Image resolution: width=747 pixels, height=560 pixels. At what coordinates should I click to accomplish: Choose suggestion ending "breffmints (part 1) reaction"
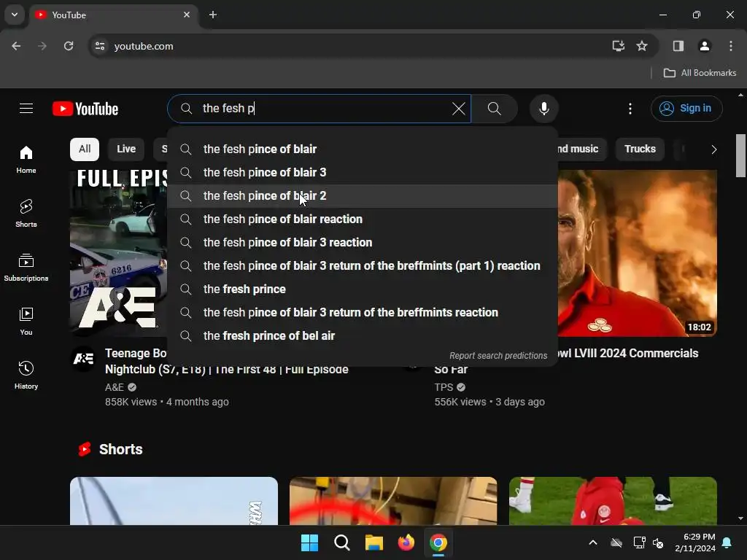click(362, 265)
